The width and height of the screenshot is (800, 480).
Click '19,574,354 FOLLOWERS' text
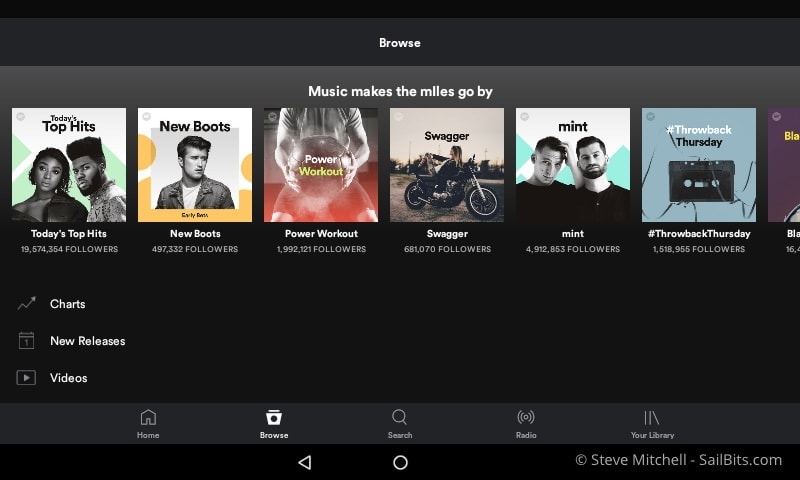coord(69,249)
